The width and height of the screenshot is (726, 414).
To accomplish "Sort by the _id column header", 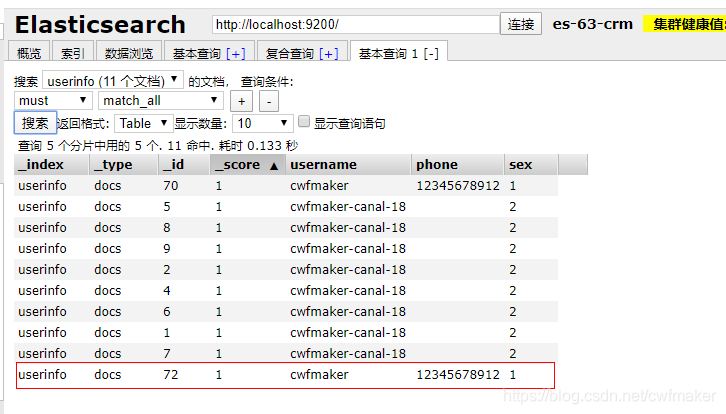I will tap(184, 164).
